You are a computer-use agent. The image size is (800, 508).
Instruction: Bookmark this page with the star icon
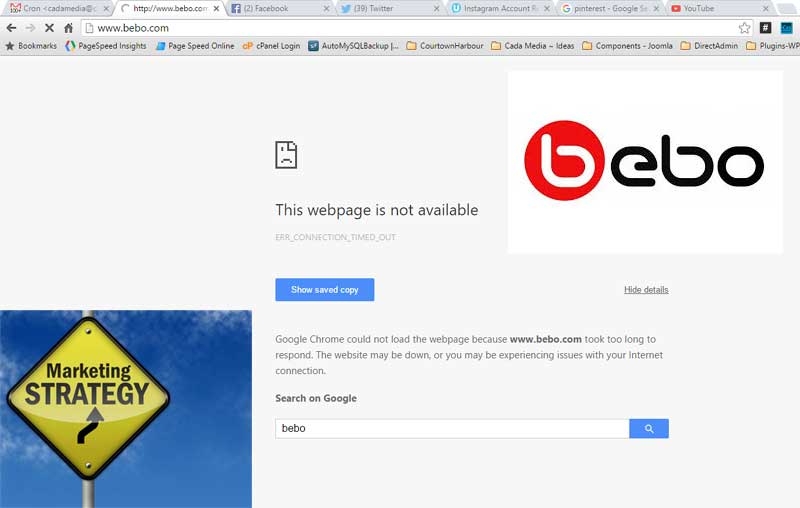click(x=744, y=28)
